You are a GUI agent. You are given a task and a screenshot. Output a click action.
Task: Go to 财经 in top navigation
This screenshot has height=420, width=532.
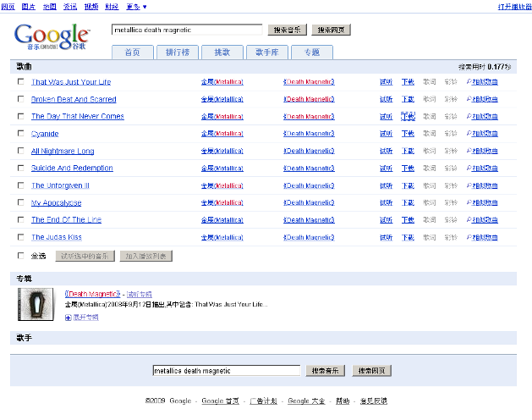[112, 7]
